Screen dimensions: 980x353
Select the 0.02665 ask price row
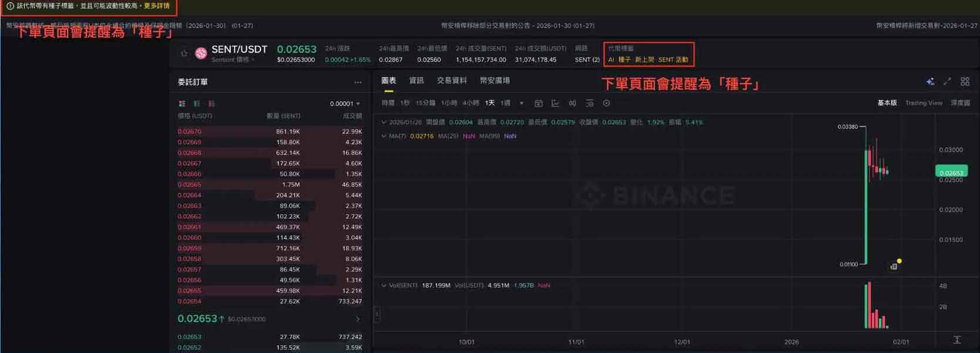270,185
